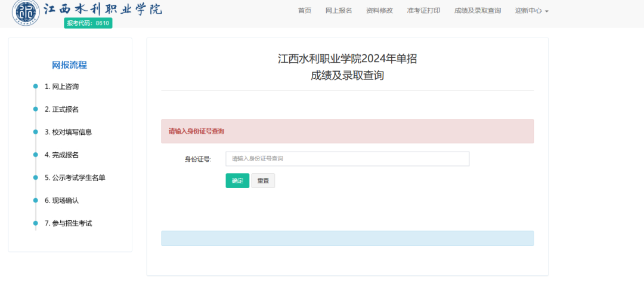Expand the 迎新中心 dropdown menu

click(531, 11)
